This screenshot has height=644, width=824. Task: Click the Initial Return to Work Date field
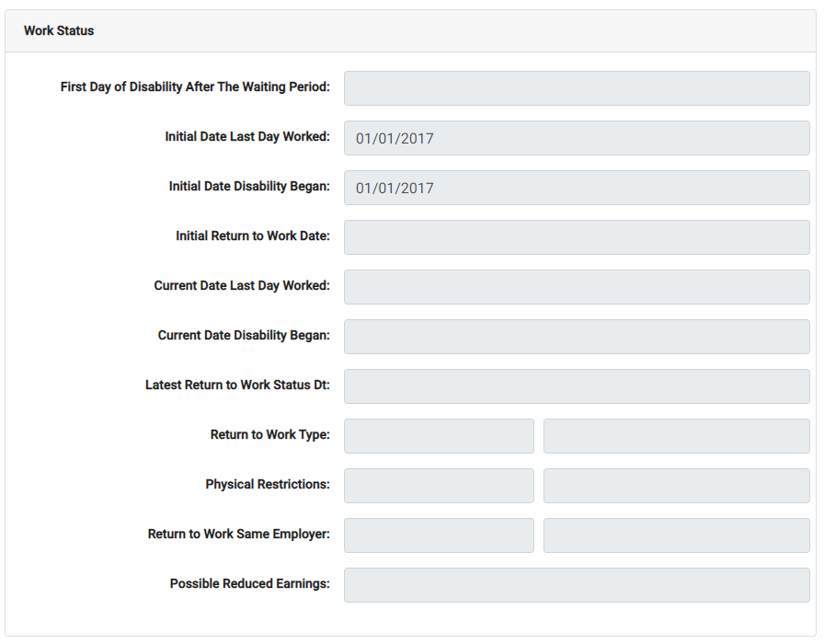[x=577, y=237]
